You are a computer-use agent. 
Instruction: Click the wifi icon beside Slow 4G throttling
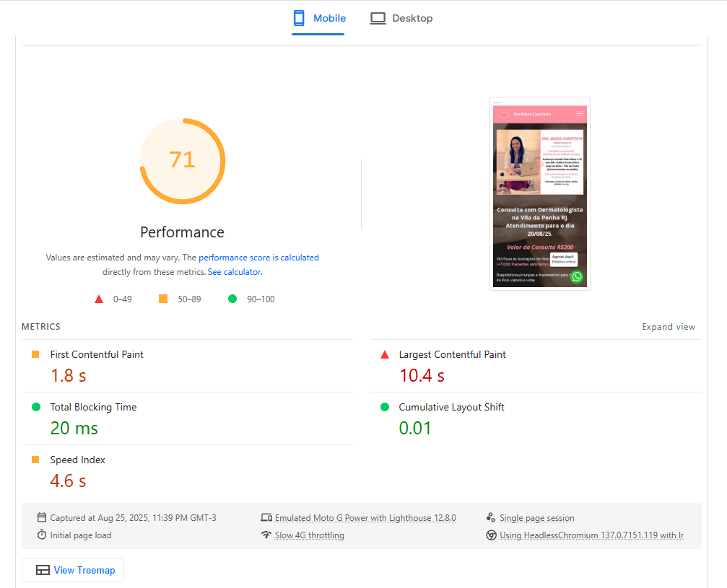266,535
